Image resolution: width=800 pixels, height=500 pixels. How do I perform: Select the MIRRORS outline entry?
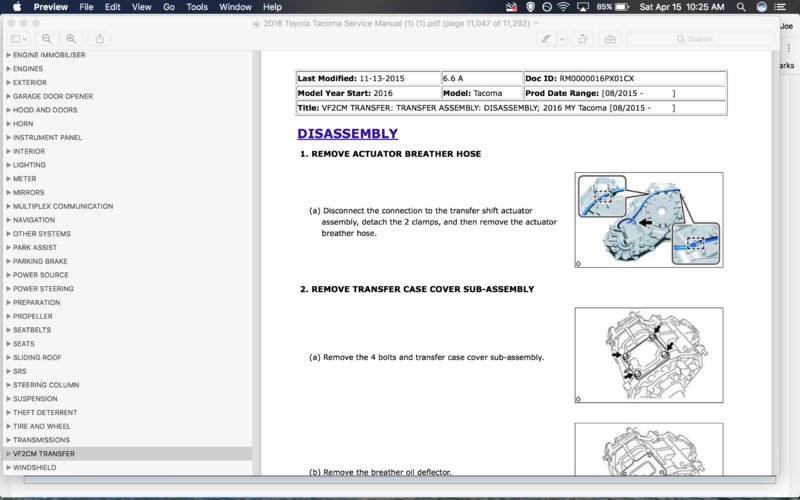[29, 192]
